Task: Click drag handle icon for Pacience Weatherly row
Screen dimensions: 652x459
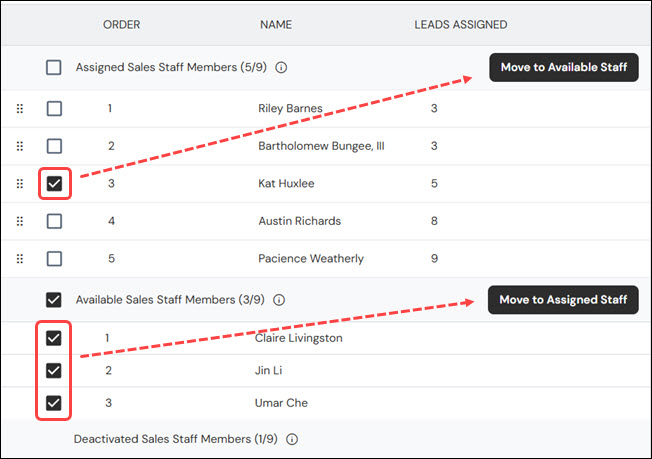Action: (20, 259)
